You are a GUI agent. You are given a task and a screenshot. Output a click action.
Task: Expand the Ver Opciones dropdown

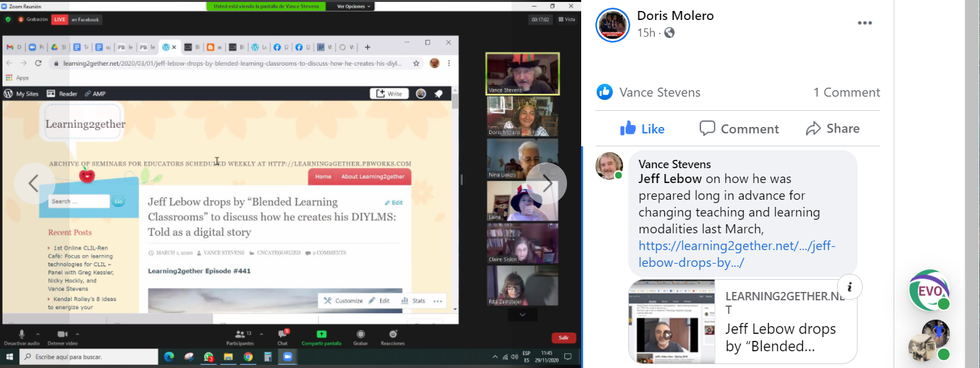[354, 6]
